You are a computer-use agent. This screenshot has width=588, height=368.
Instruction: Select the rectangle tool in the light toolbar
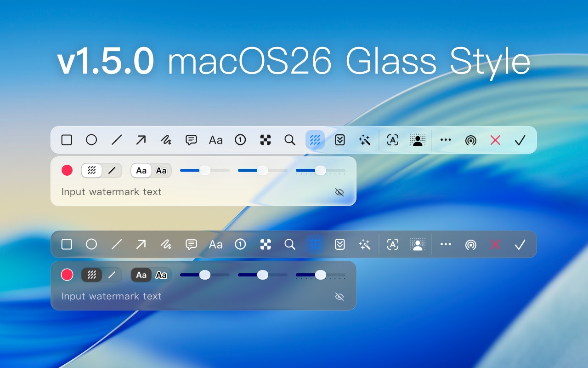pos(67,140)
